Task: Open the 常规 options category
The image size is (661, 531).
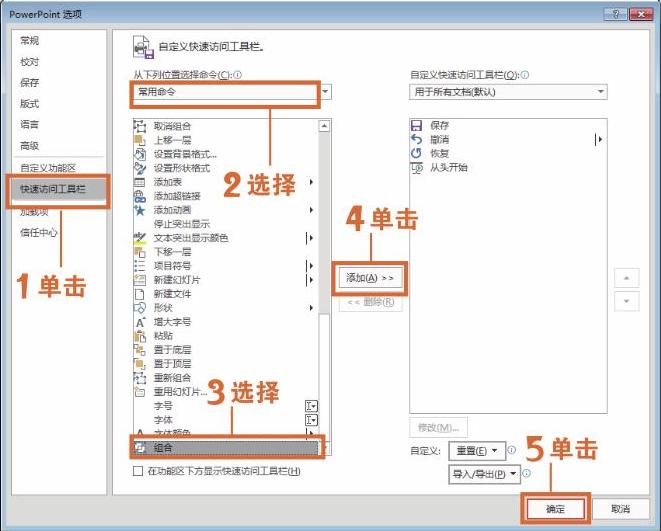Action: coord(30,40)
